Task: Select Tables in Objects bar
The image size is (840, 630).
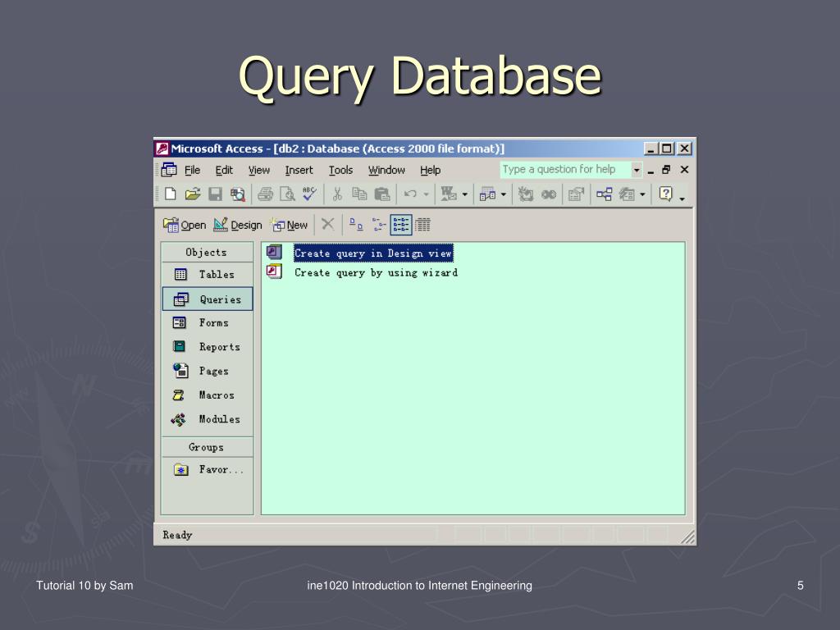Action: tap(207, 274)
